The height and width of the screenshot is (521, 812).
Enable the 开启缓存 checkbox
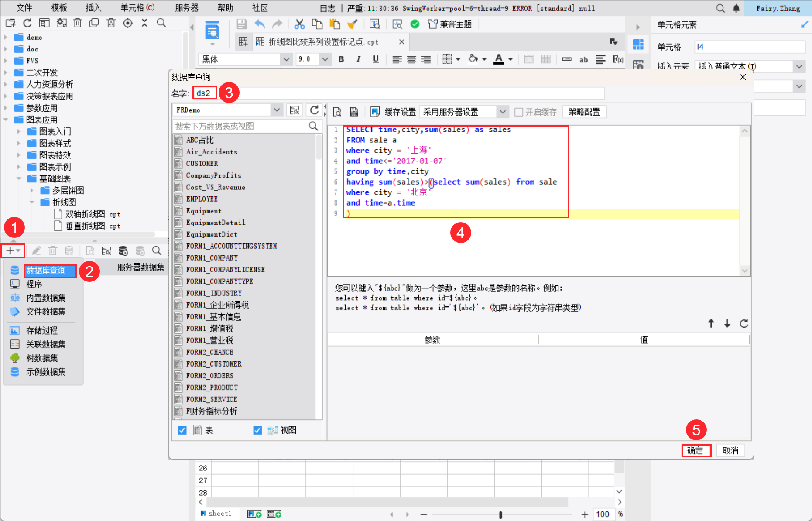519,112
